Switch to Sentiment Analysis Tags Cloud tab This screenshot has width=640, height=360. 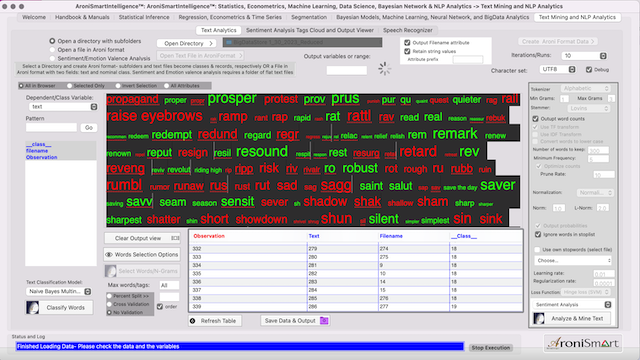(309, 30)
